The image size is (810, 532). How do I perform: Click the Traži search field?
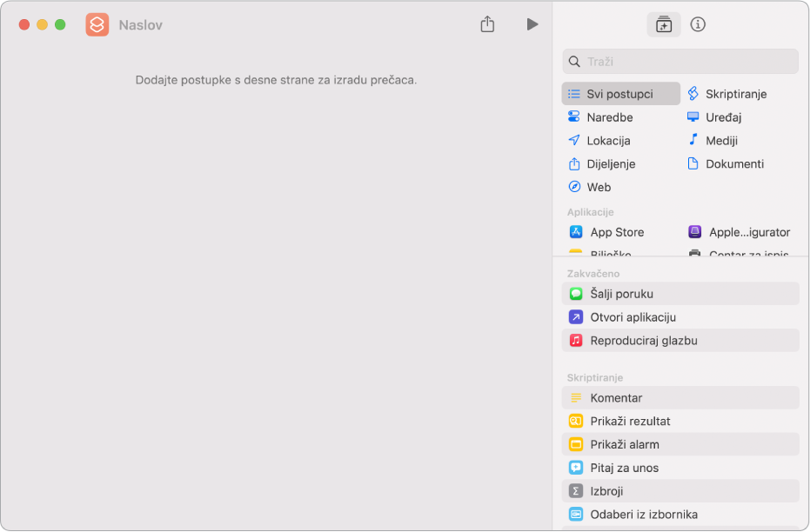(680, 62)
